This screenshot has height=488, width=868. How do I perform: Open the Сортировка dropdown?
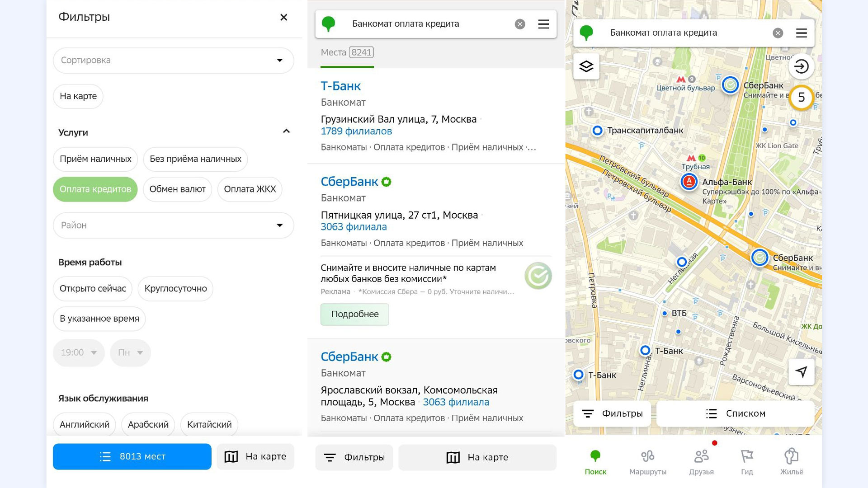[x=174, y=60]
